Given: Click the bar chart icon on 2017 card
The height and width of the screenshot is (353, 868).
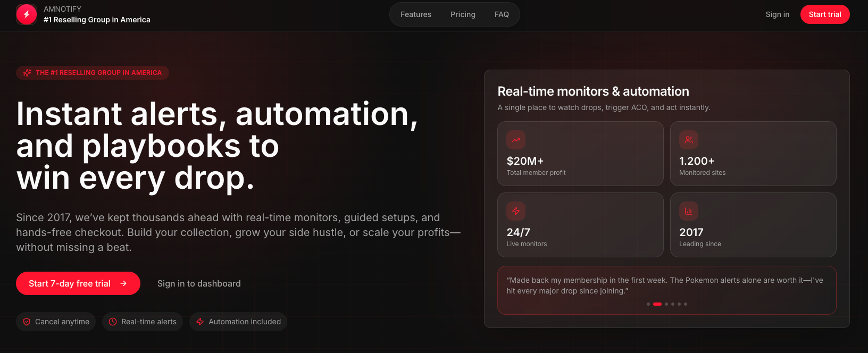Looking at the screenshot, I should pyautogui.click(x=689, y=211).
